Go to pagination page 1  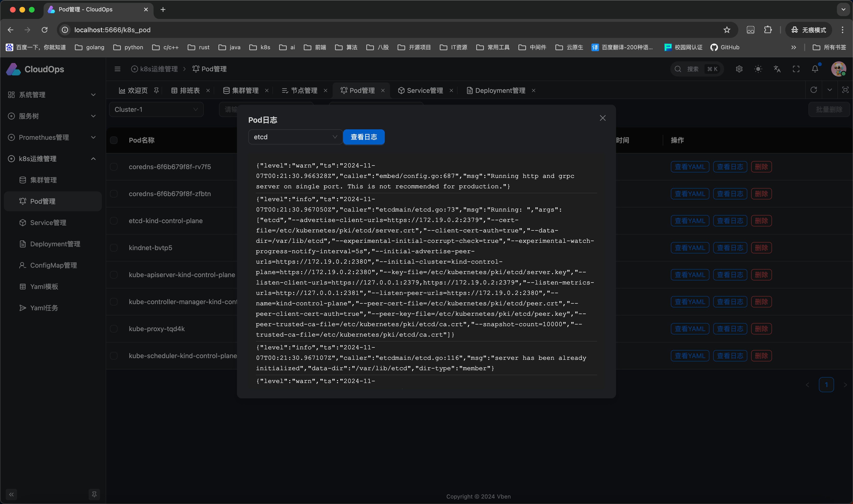pos(826,385)
